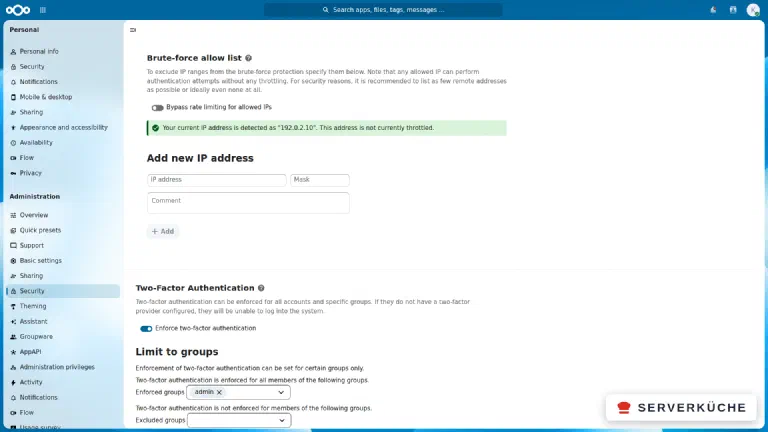This screenshot has width=768, height=432.
Task: Click the Mobile & desktop phone icon
Action: pos(13,97)
